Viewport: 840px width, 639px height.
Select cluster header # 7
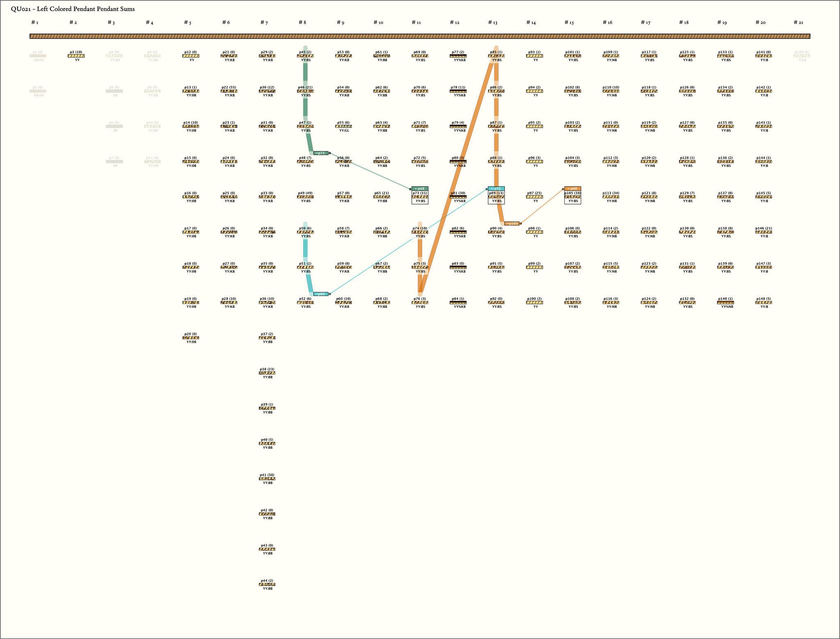264,23
